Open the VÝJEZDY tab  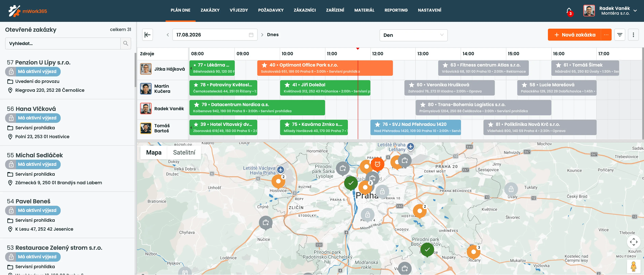[x=239, y=10]
